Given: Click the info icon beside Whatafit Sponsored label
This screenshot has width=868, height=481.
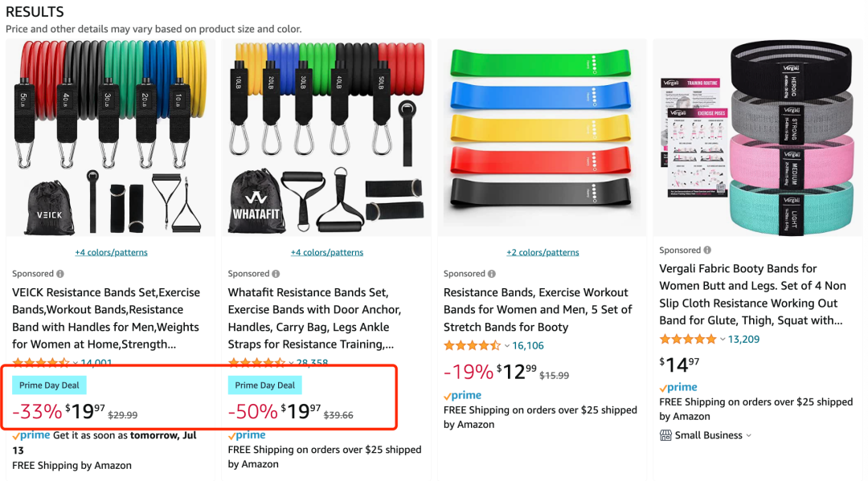Looking at the screenshot, I should [276, 274].
